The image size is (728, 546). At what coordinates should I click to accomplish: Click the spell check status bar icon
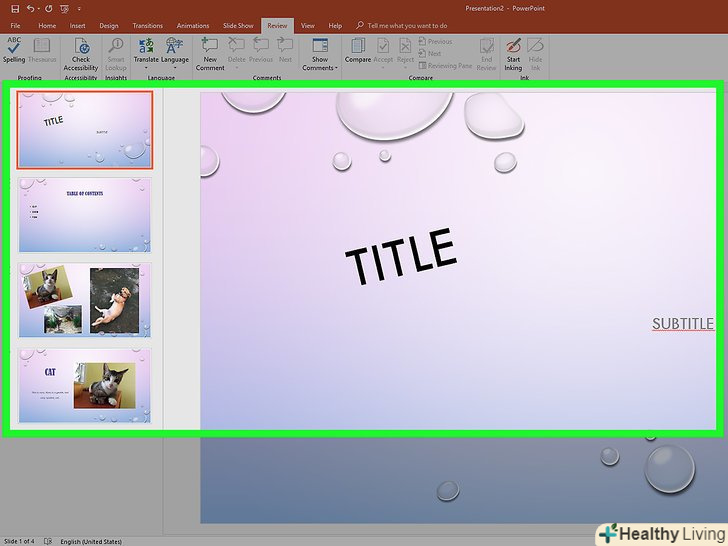48,541
